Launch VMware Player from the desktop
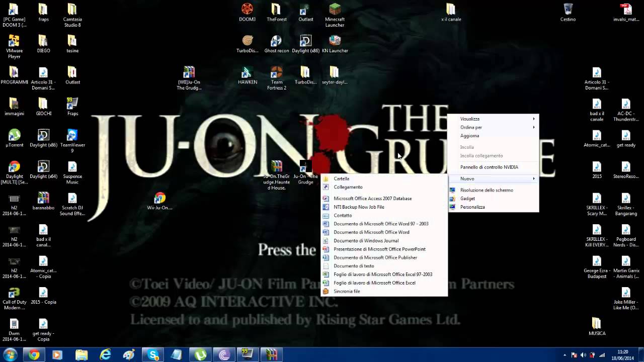Viewport: 644px width, 362px height. pos(14,46)
